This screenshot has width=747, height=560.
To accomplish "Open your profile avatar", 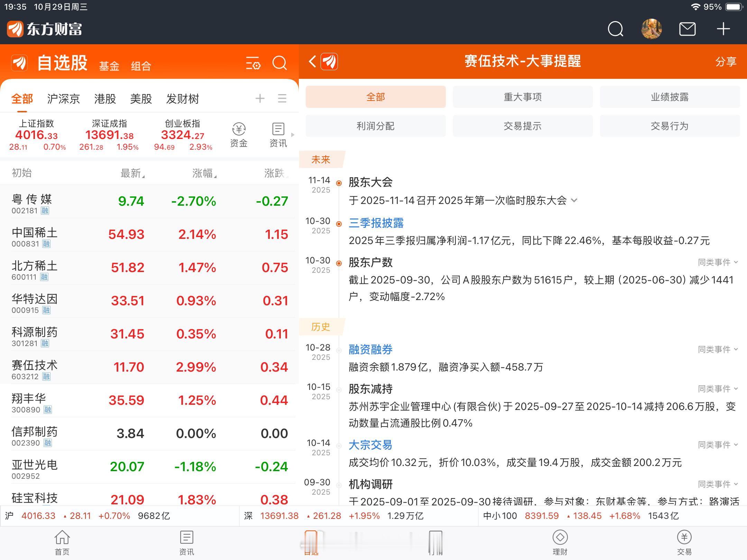I will click(652, 29).
